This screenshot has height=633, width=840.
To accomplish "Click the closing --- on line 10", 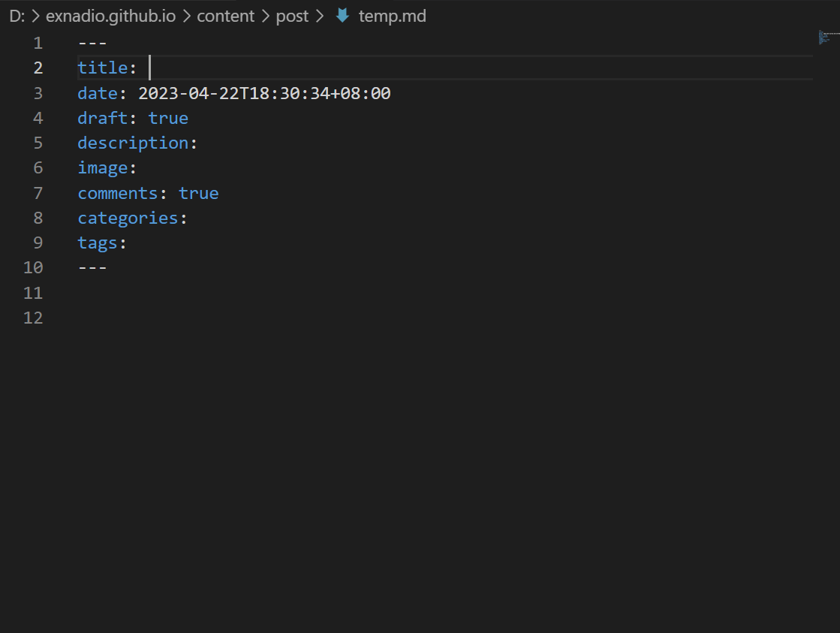I will tap(92, 267).
